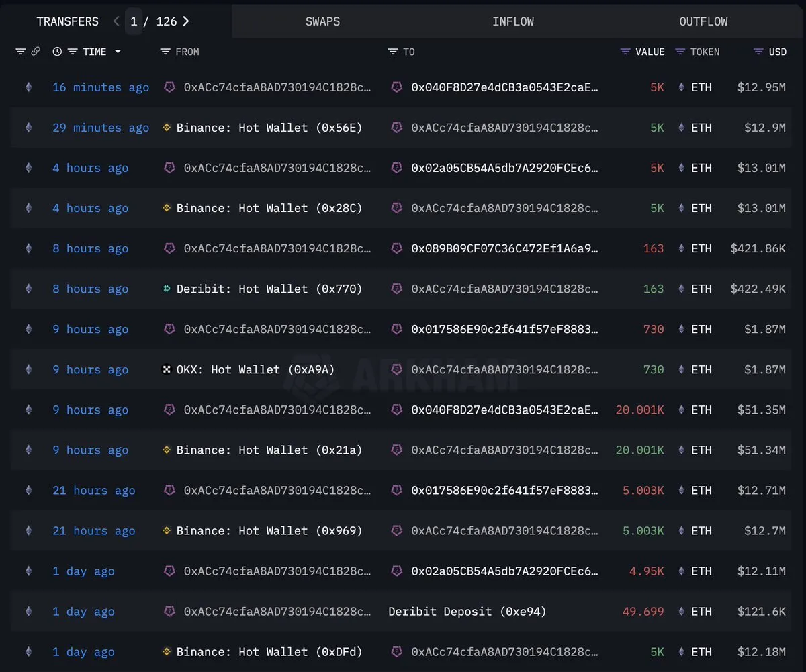Click Ethereum chain icon in 29 minutes row

click(x=28, y=128)
